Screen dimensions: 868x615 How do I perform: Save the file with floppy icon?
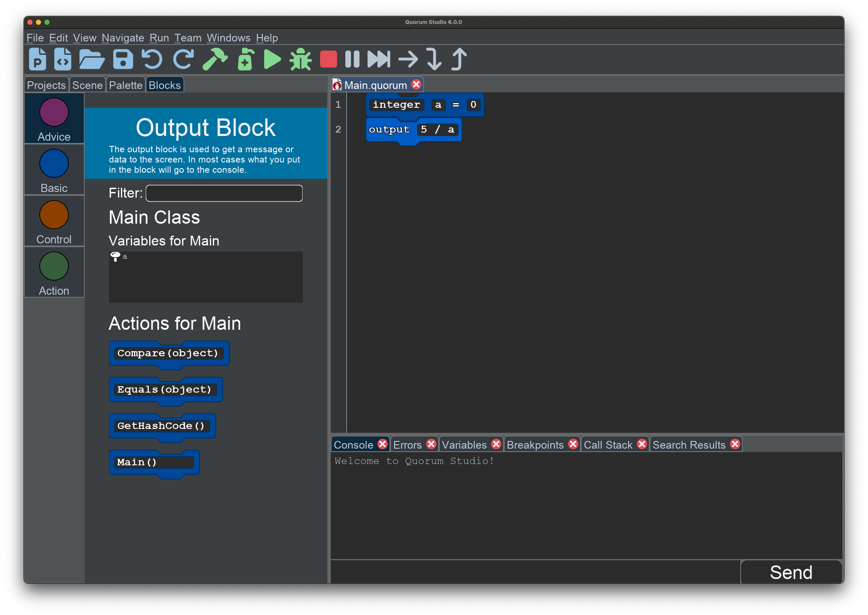123,59
